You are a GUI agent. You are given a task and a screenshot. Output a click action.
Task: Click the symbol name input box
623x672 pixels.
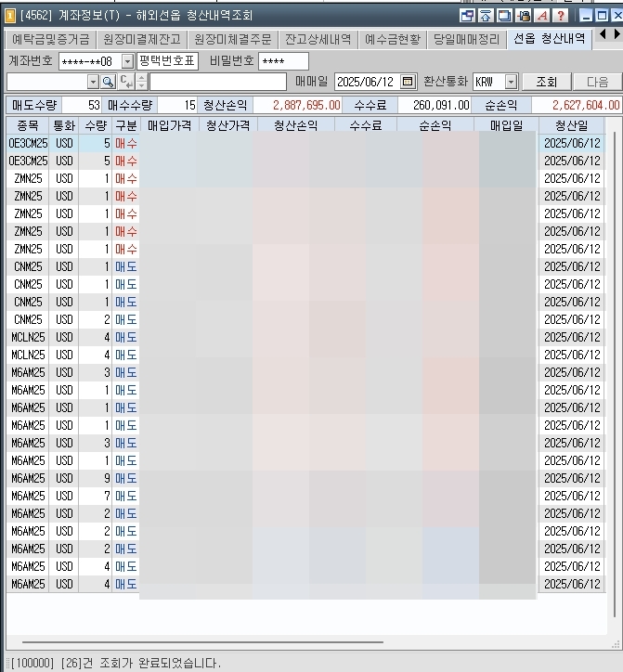click(218, 82)
